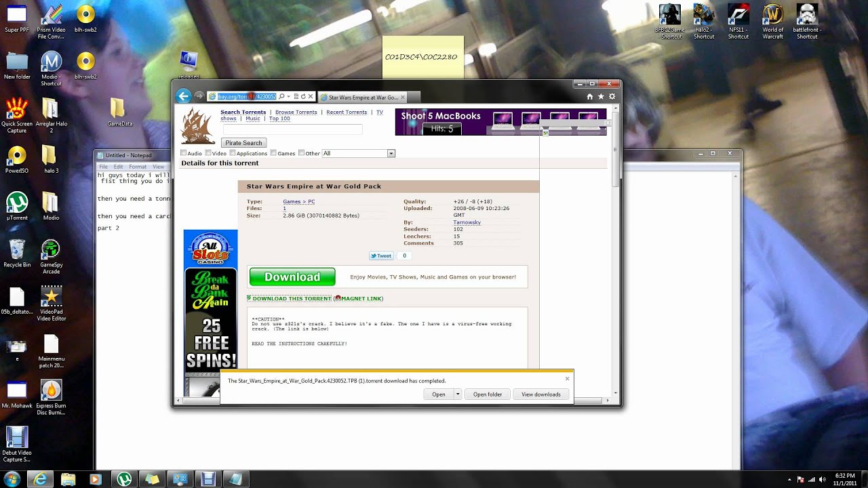Open µTorrent from the taskbar

123,479
